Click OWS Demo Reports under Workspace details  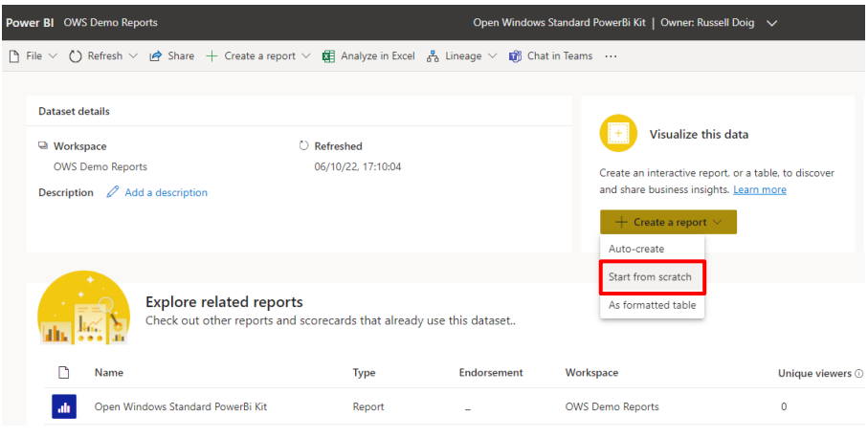100,166
